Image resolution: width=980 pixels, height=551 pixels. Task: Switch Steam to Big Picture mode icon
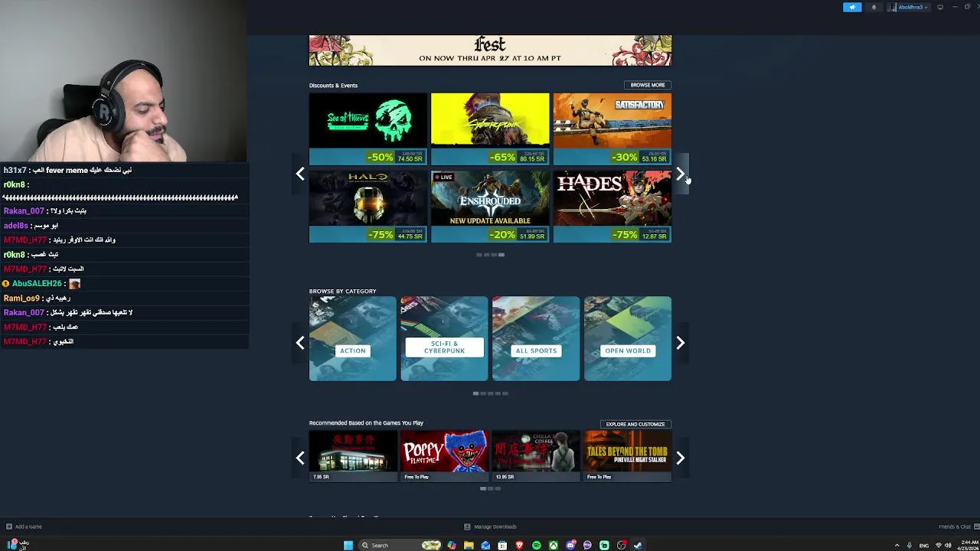click(940, 7)
